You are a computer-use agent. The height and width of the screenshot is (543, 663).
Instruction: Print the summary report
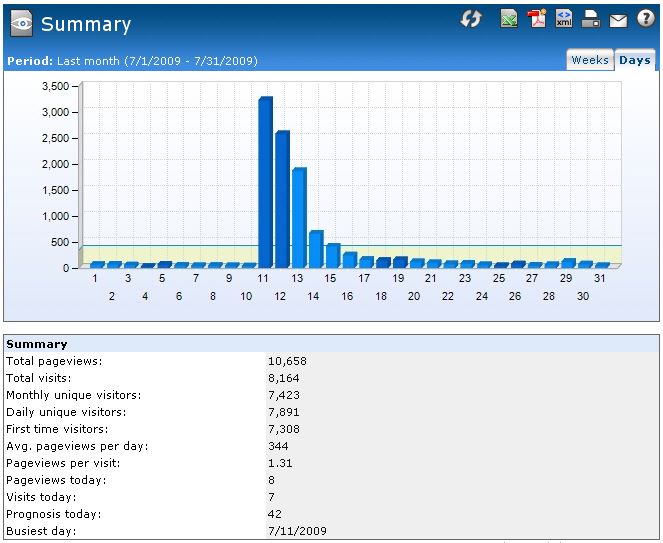tap(591, 19)
